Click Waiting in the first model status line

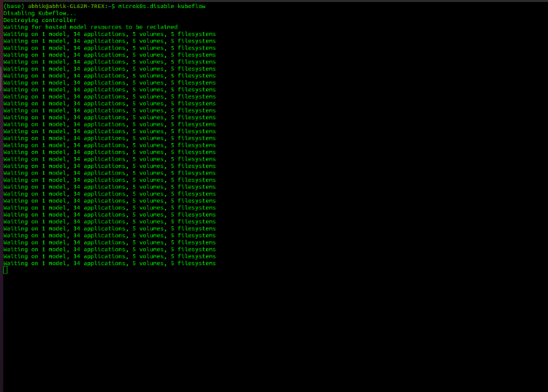(15, 34)
